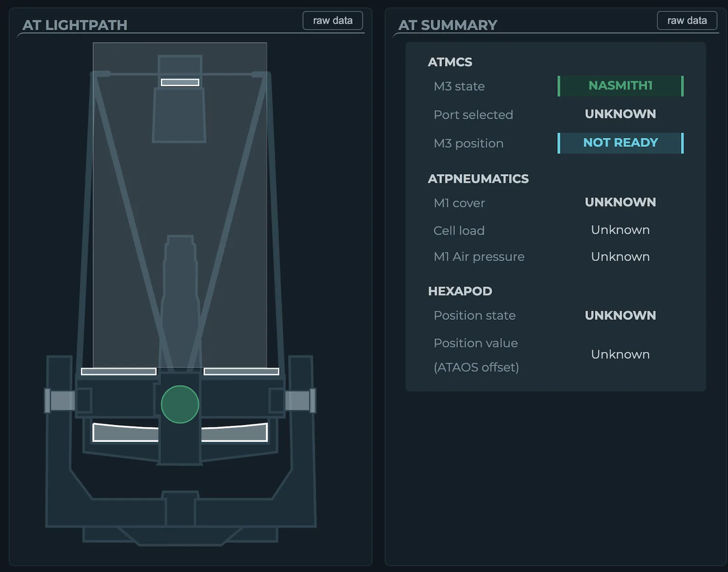Select the M2 secondary mirror bar at top
The height and width of the screenshot is (572, 728).
(x=180, y=82)
